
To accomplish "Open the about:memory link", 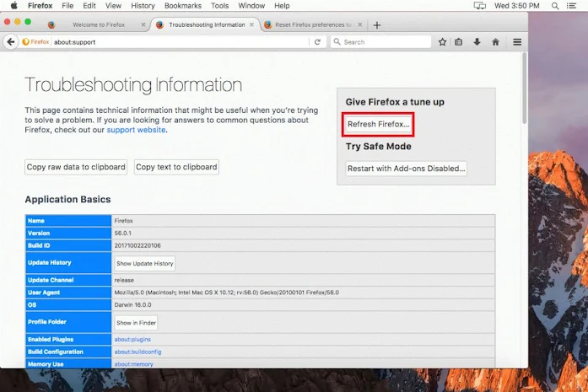I will click(133, 364).
